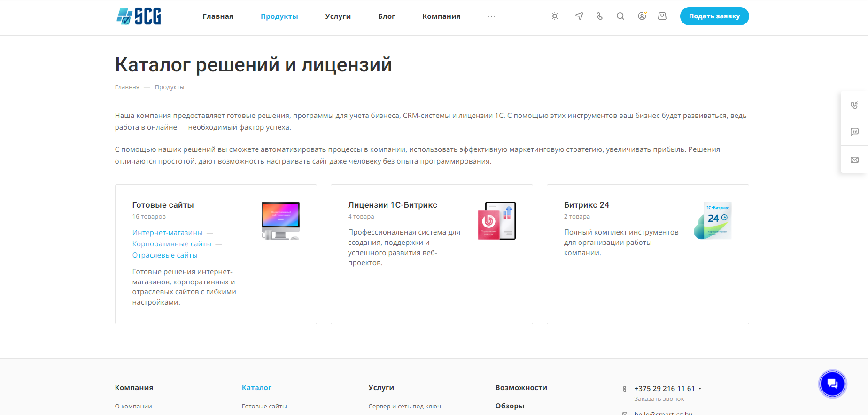Open the Интернет-магазины link
The width and height of the screenshot is (868, 415).
tap(167, 233)
